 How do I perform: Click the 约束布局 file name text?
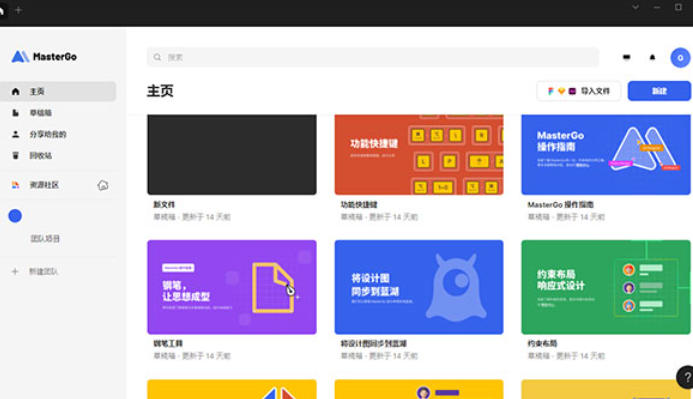pyautogui.click(x=542, y=343)
